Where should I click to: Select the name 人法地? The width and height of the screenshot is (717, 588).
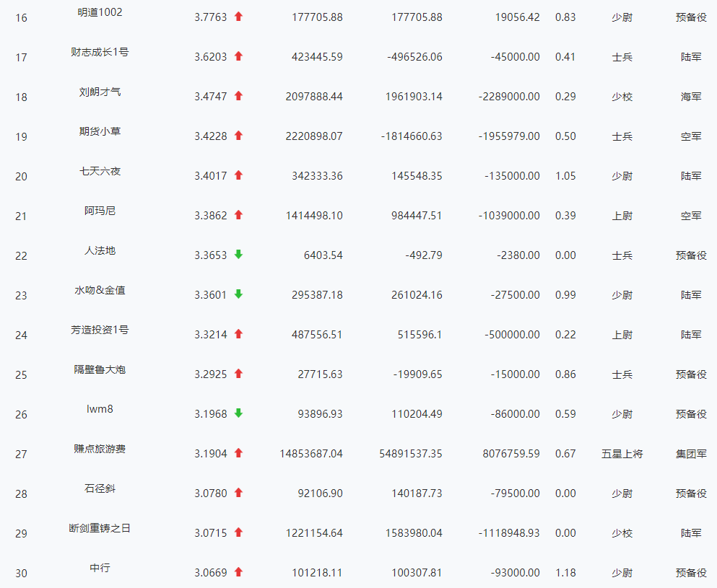click(100, 251)
